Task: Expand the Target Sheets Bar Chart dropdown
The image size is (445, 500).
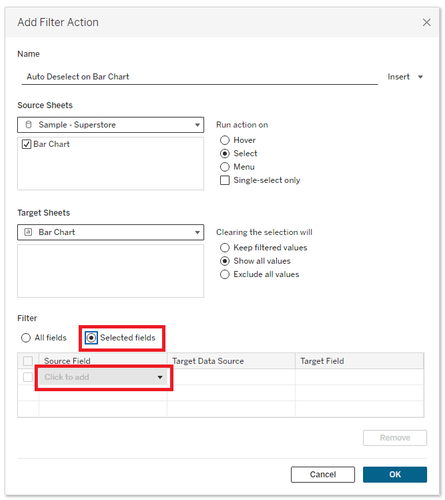Action: 110,232
